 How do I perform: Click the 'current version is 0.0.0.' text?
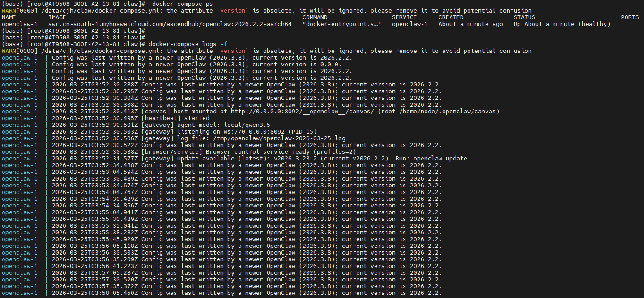pos(297,65)
